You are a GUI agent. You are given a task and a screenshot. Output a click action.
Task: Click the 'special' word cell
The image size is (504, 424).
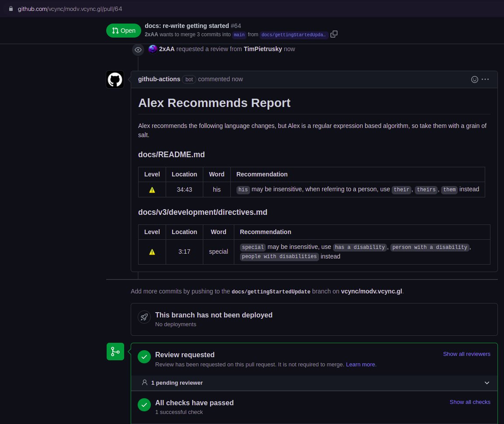[218, 252]
